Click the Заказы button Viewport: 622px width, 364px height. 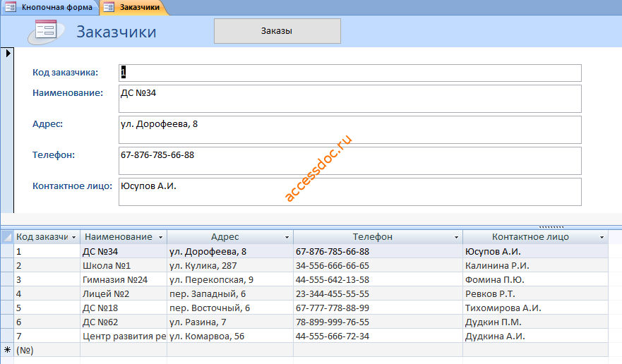(x=277, y=31)
